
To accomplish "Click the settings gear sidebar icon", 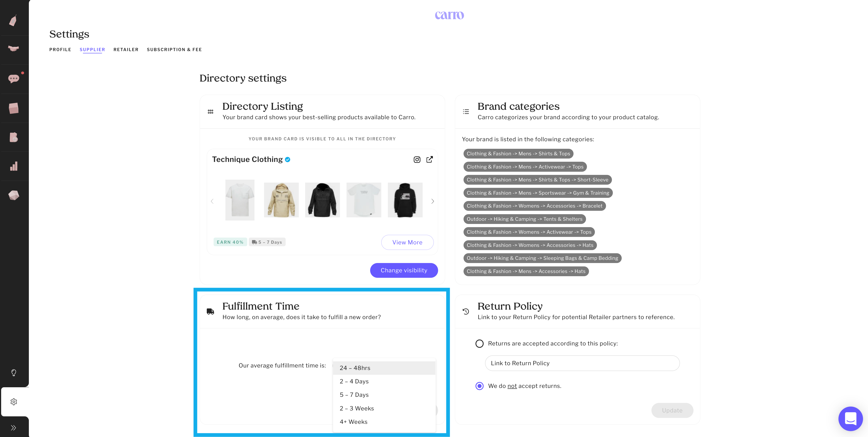I will (13, 402).
